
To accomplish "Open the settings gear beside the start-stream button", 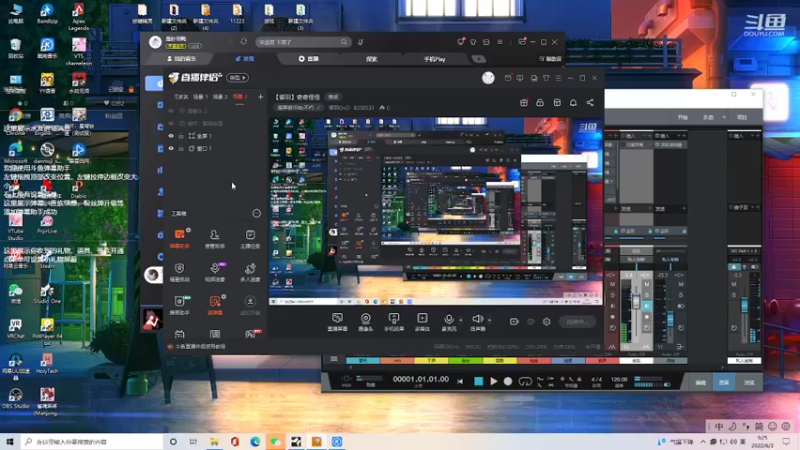I will click(x=546, y=322).
